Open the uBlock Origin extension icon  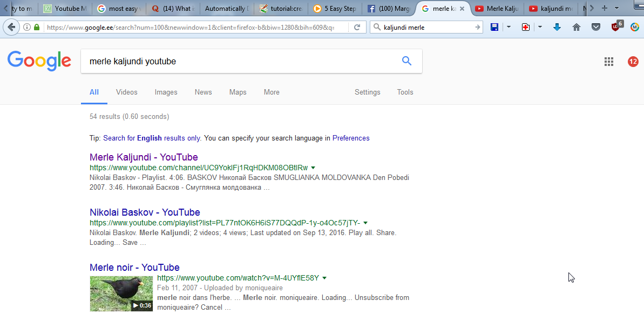616,26
